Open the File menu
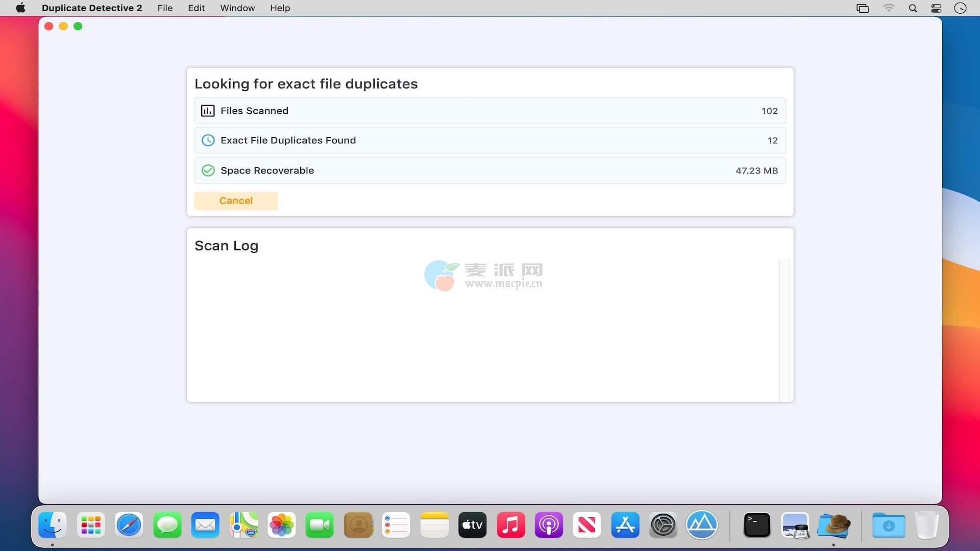This screenshot has height=551, width=980. coord(164,8)
